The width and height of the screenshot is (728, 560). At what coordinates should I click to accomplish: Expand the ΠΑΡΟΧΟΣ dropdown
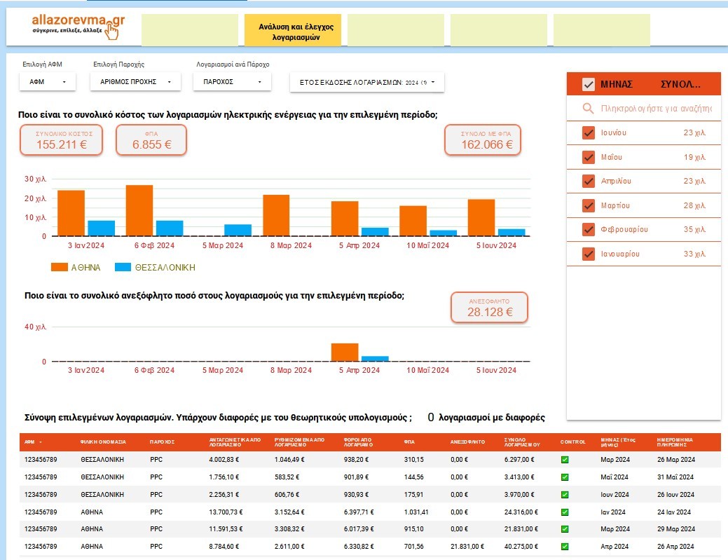pos(231,82)
